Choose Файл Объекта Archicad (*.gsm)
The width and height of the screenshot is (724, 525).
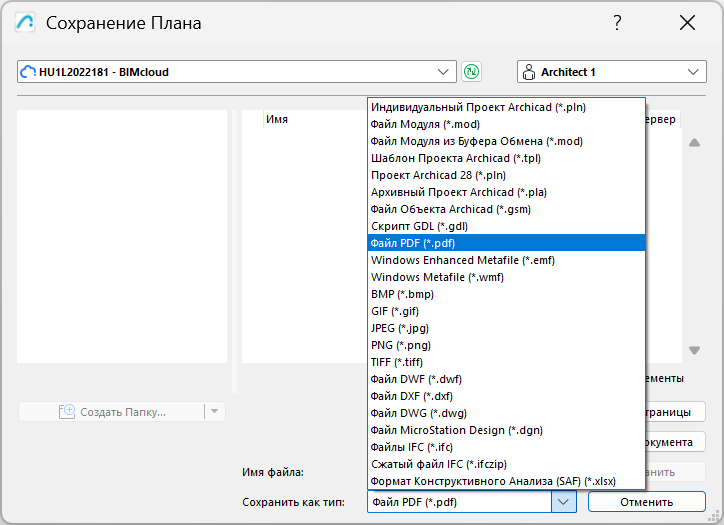507,209
